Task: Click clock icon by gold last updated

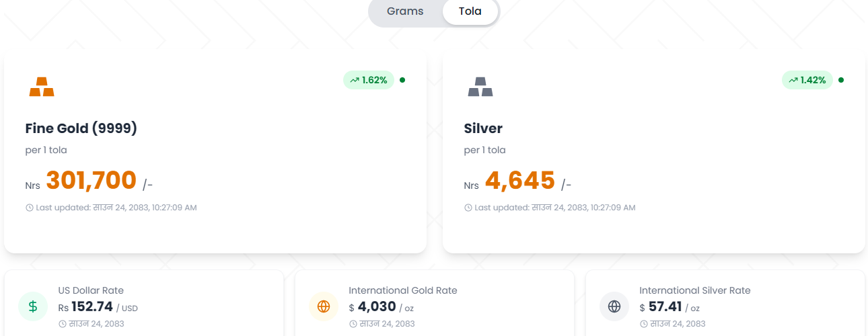Action: click(30, 208)
